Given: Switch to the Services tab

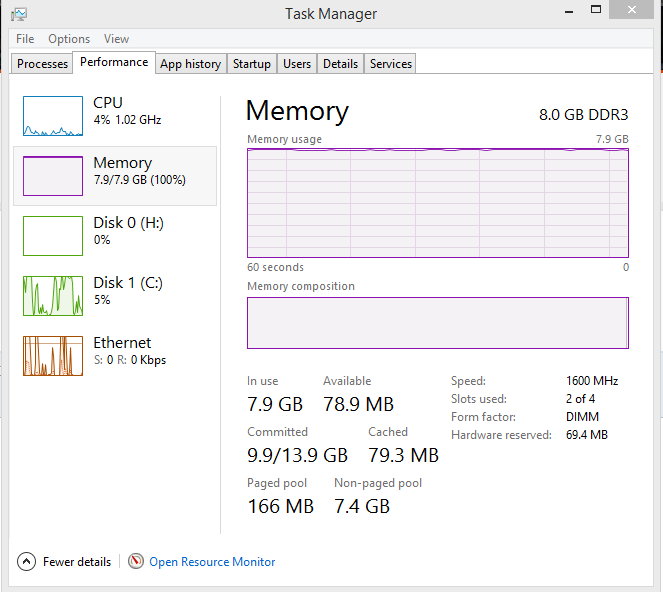Looking at the screenshot, I should 391,64.
